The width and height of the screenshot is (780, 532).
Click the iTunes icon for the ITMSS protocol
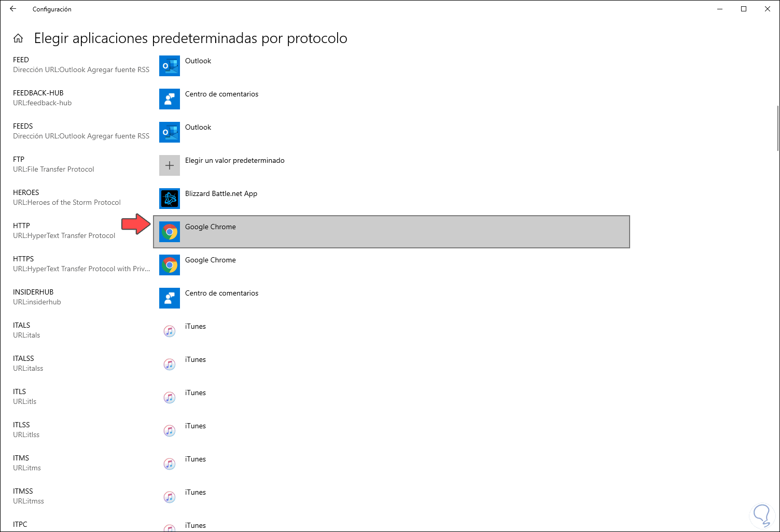(x=170, y=497)
